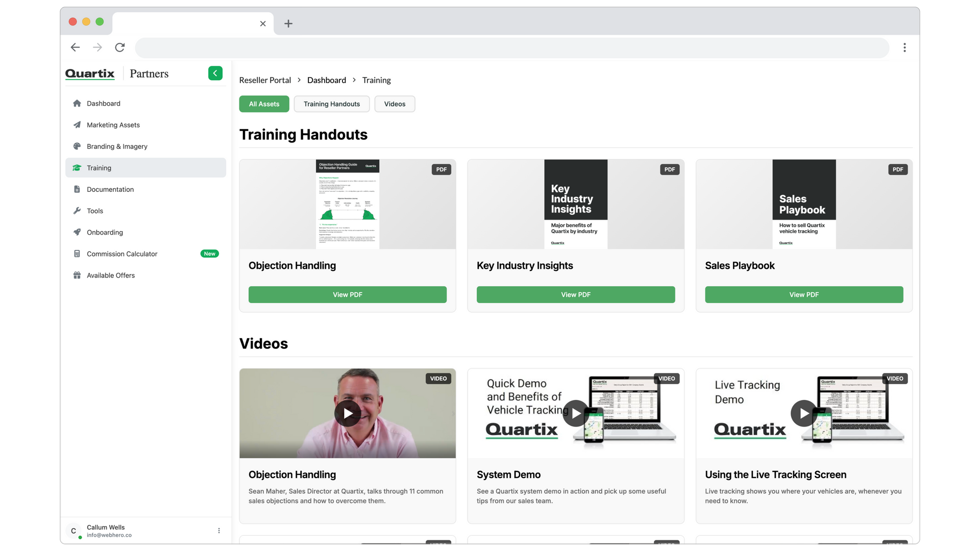Play the Live Tracking Demo video
The width and height of the screenshot is (980, 551).
tap(804, 413)
